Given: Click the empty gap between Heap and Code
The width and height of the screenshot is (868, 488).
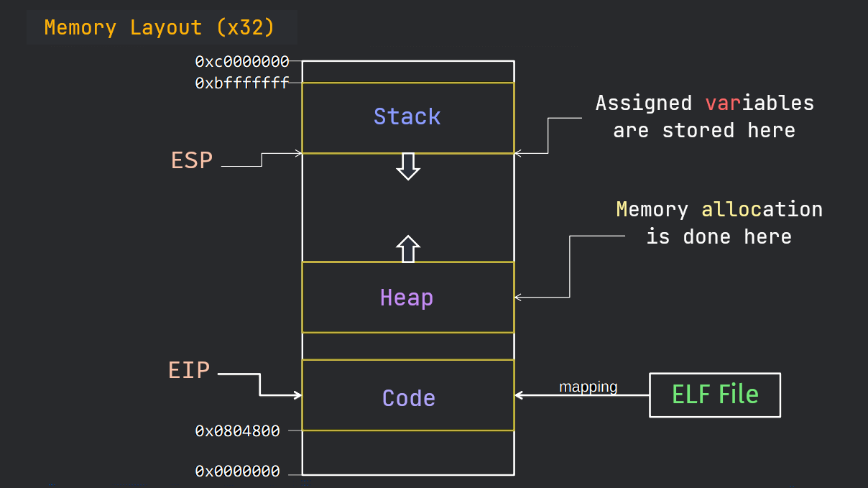Looking at the screenshot, I should [407, 346].
